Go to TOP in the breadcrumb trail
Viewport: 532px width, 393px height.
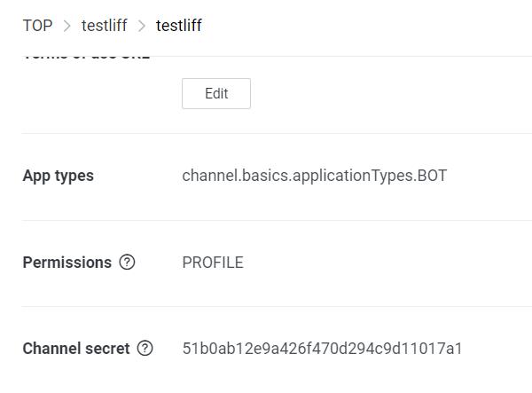pos(37,26)
